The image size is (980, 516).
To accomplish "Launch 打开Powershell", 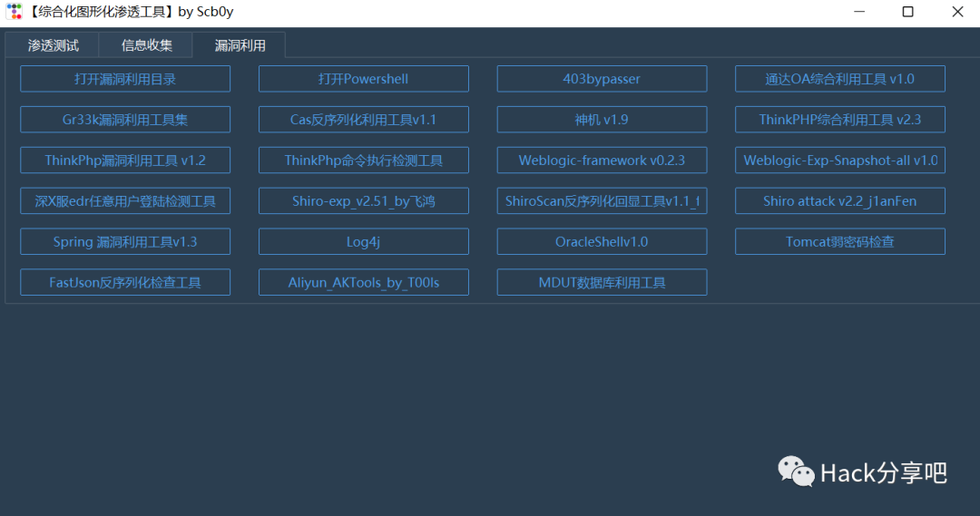I will [x=364, y=79].
